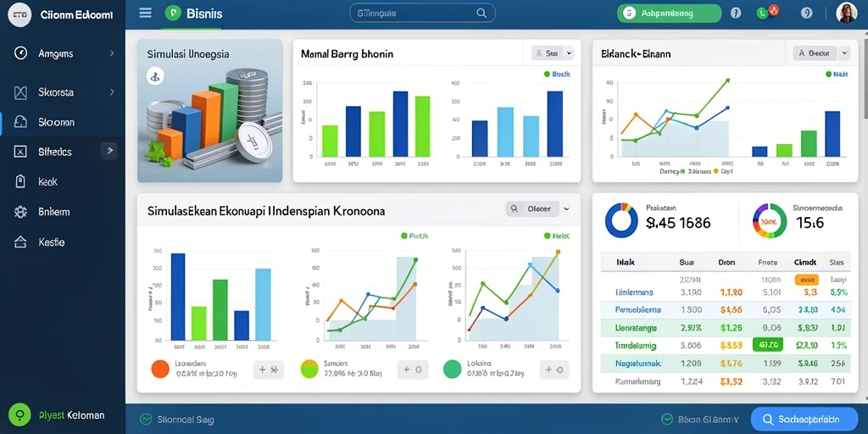Image resolution: width=868 pixels, height=434 pixels.
Task: Open the Bnkerm gear icon in sidebar
Action: coord(20,211)
